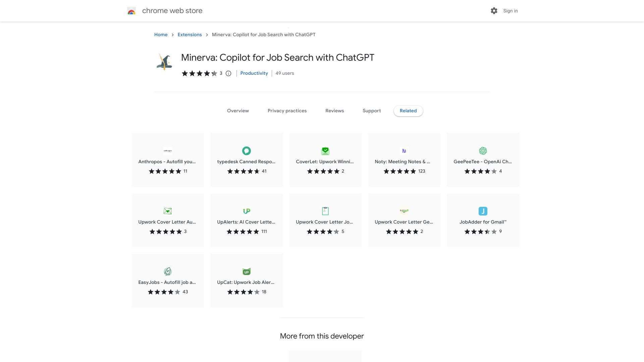Screen dimensions: 644x362
Task: Go to the Support tab
Action: [x=372, y=111]
